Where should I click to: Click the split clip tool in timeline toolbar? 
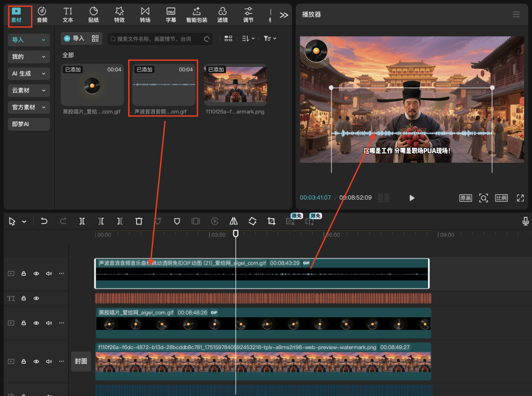point(82,221)
